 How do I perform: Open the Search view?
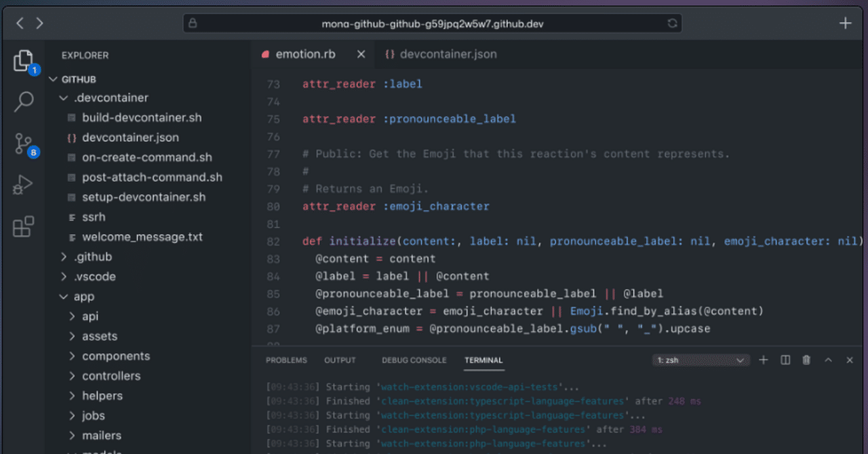click(x=23, y=102)
